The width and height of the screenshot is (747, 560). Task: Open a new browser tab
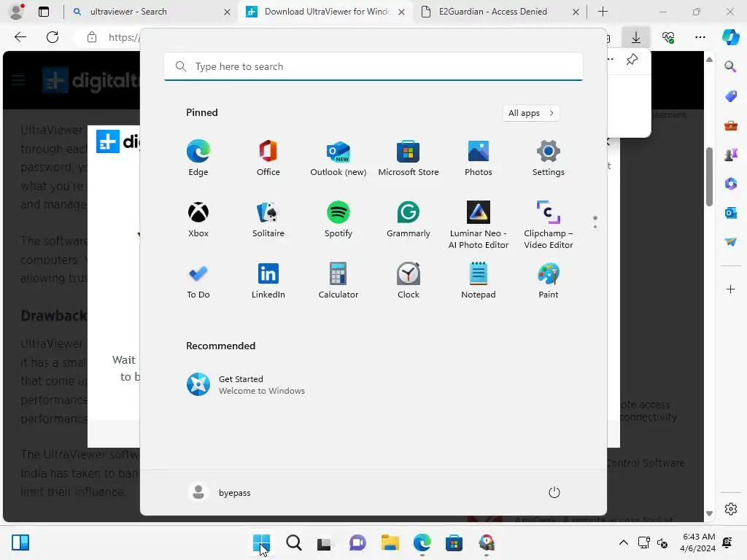click(603, 12)
